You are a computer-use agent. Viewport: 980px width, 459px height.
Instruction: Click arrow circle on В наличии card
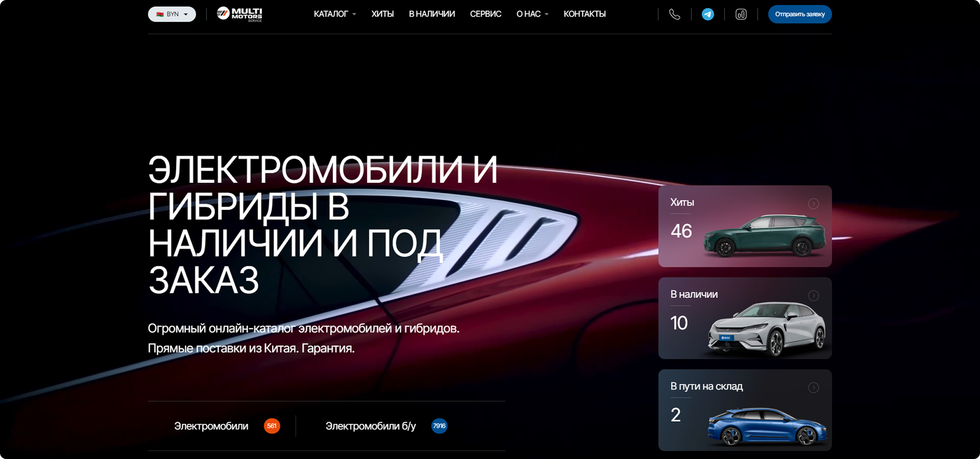813,296
